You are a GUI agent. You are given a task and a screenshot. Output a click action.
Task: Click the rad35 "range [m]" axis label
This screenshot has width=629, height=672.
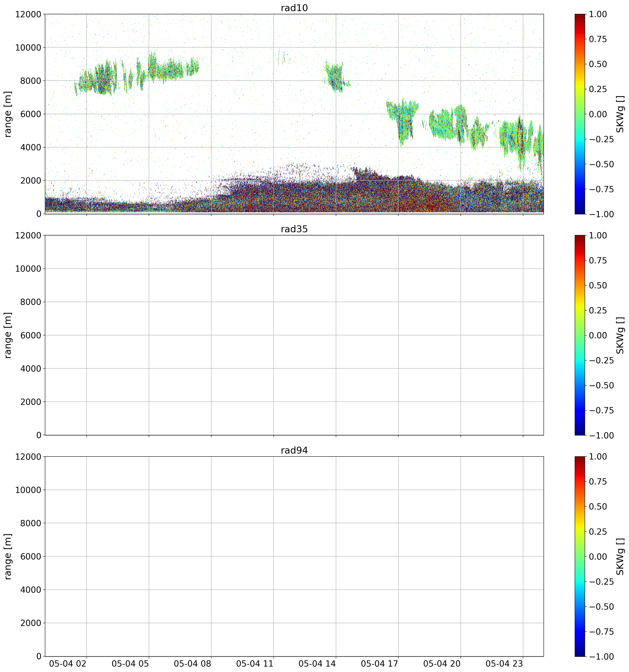click(8, 335)
